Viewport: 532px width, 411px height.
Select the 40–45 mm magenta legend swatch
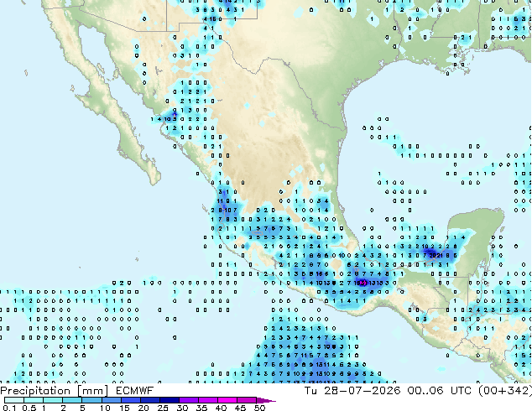[x=227, y=400]
